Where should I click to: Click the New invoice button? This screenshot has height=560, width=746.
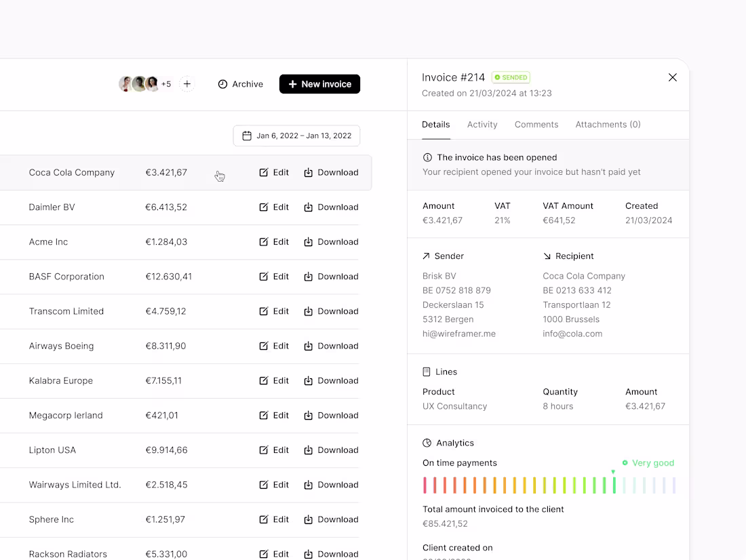click(319, 84)
